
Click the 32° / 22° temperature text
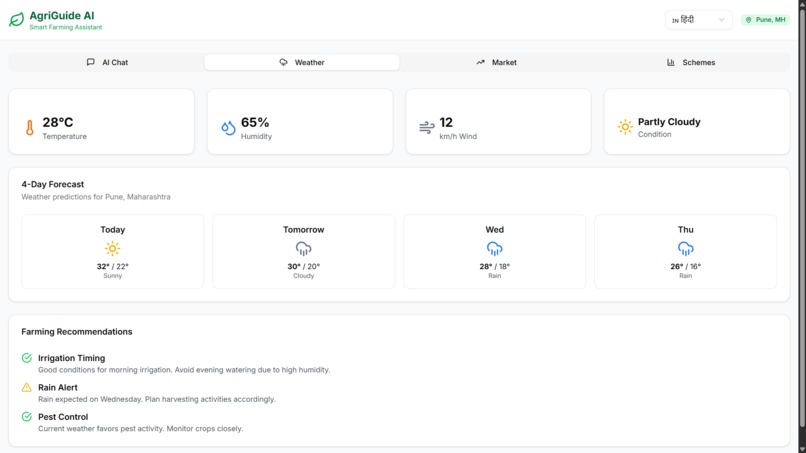coord(113,266)
